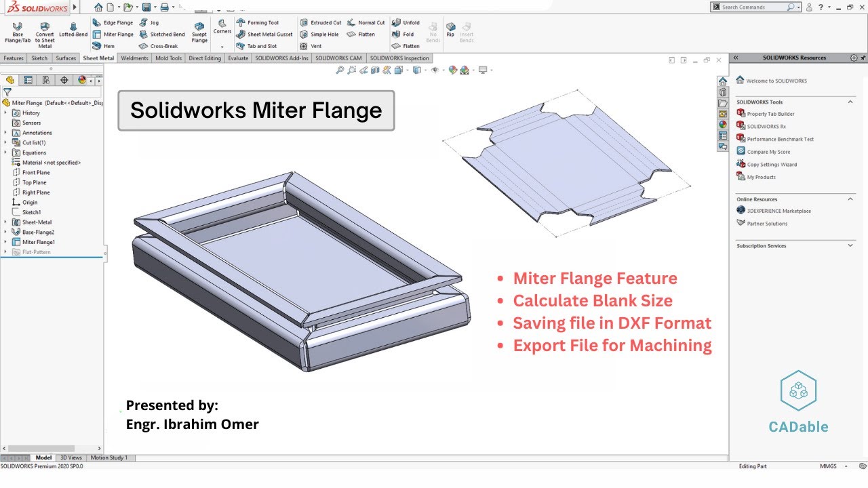The image size is (868, 488).
Task: Collapse the Online Resources section
Action: click(x=850, y=199)
